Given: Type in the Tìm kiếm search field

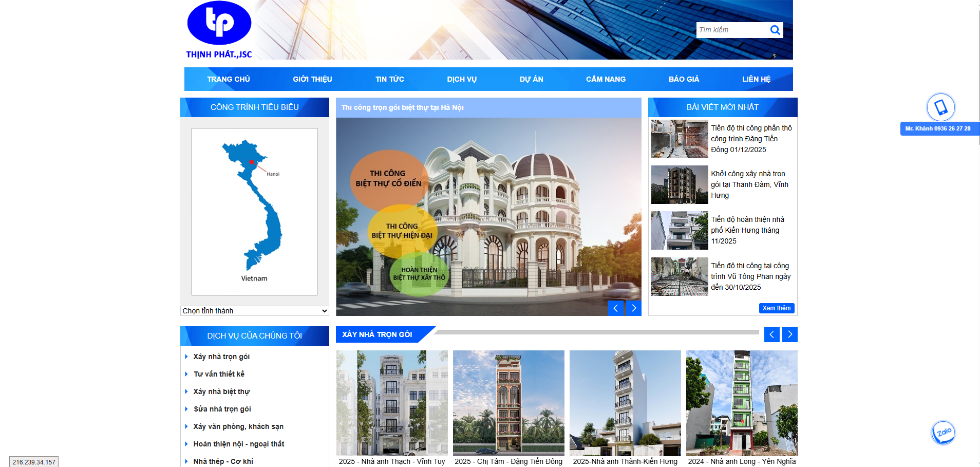Looking at the screenshot, I should coord(732,30).
